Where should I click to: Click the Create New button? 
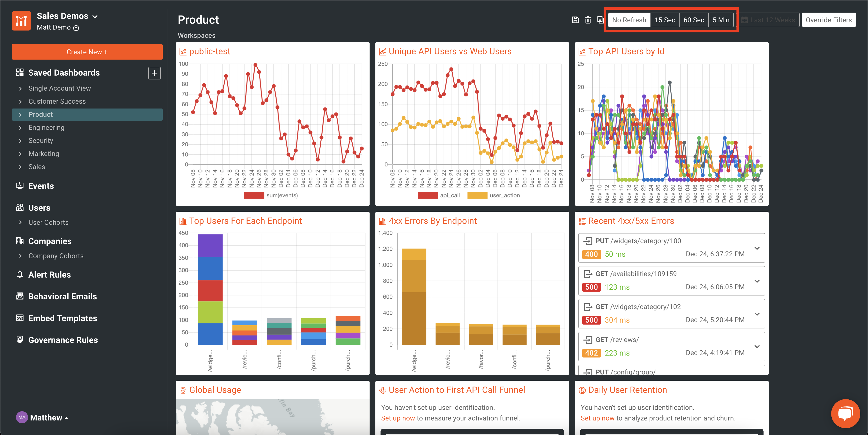click(87, 52)
